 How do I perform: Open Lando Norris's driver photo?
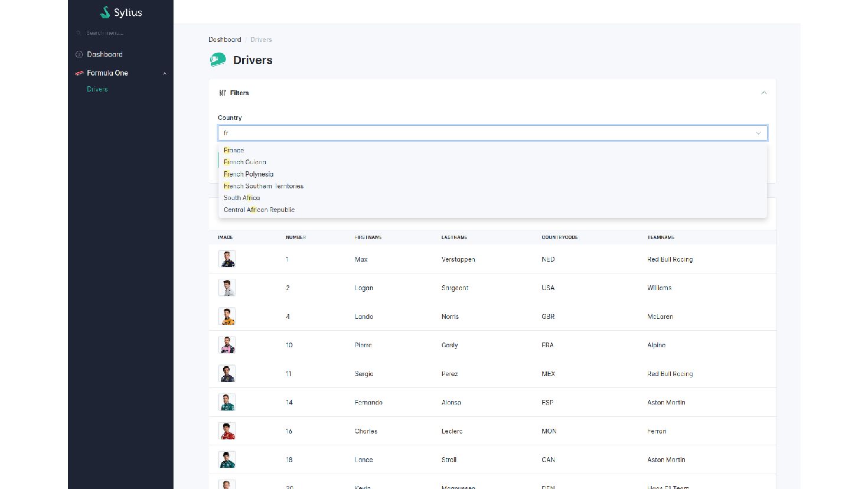pos(227,316)
